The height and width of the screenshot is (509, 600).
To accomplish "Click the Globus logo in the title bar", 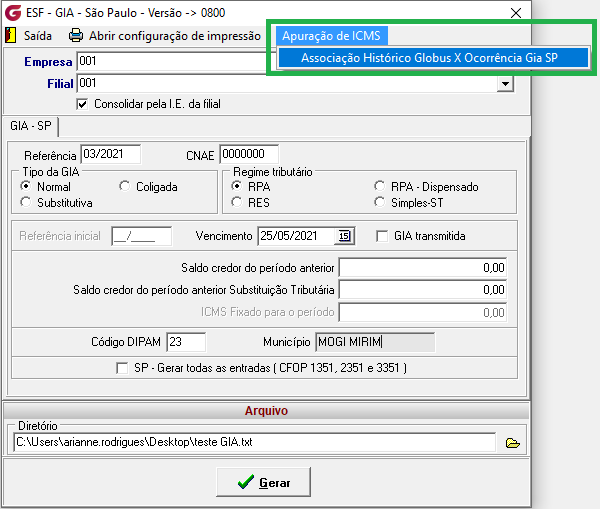I will (x=13, y=13).
